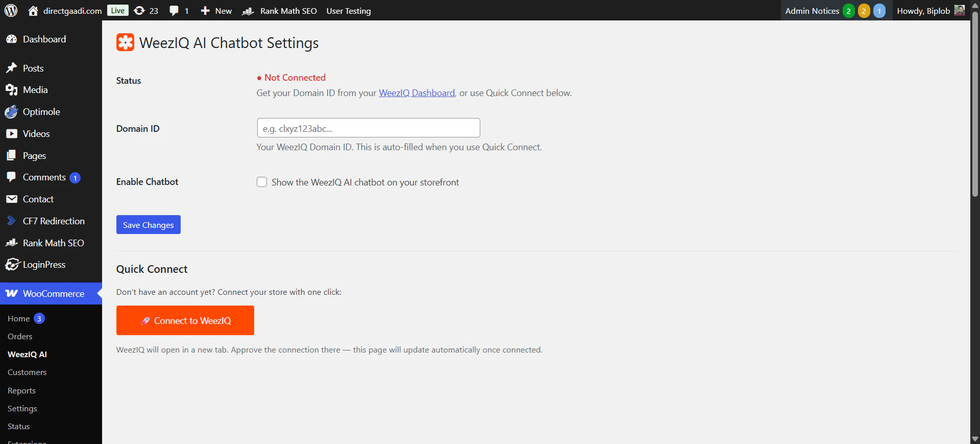Click the Videos play icon in sidebar
Viewport: 980px width, 444px height.
pyautogui.click(x=12, y=134)
